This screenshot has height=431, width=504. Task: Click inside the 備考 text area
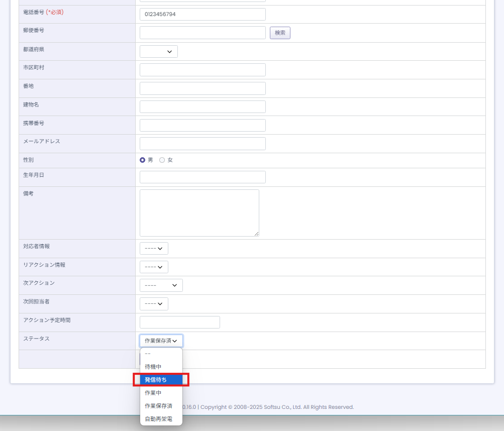[x=199, y=213]
